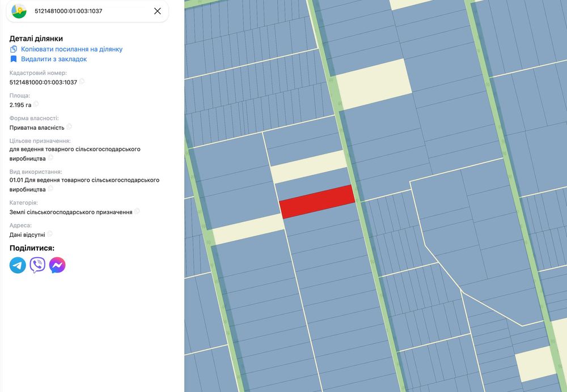Click the 01.01 Для ведення товарного usage text
Screen dimensions: 567x392
point(84,185)
